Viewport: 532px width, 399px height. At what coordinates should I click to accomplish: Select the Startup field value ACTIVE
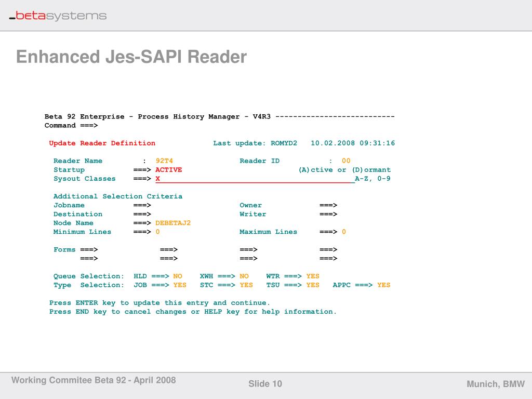pyautogui.click(x=169, y=170)
